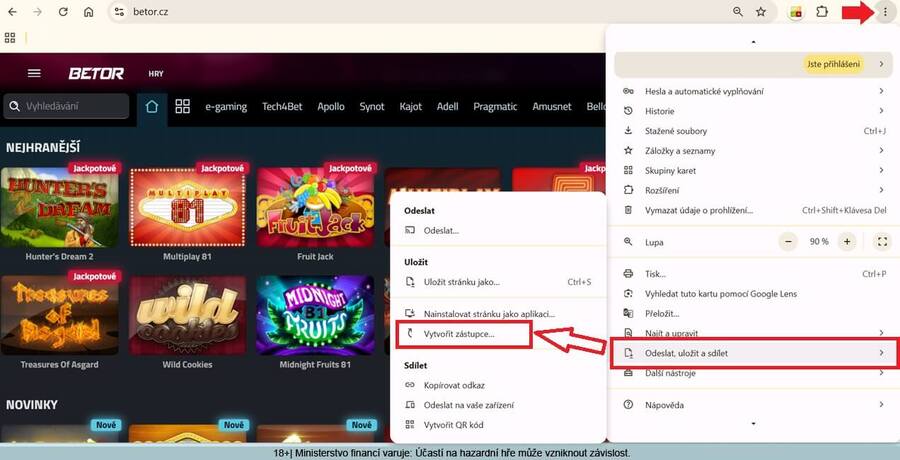Expand the Jste přihlášeni profile row

[x=753, y=64]
